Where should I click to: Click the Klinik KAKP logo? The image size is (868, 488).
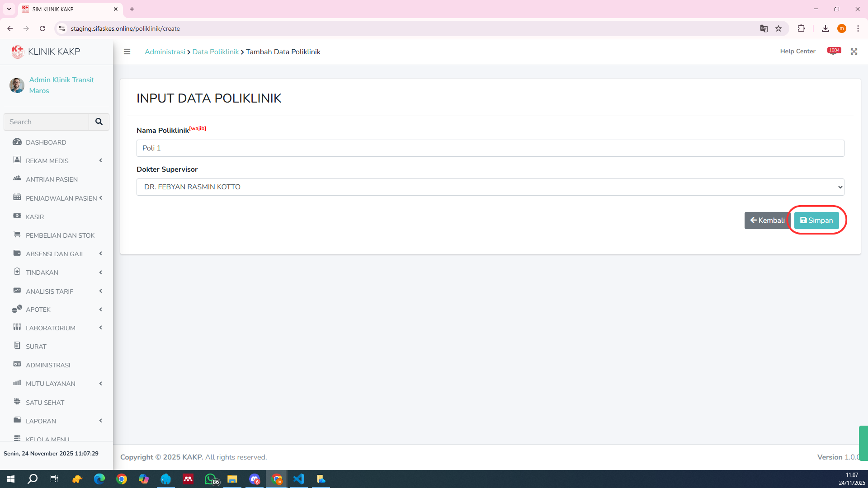(17, 52)
